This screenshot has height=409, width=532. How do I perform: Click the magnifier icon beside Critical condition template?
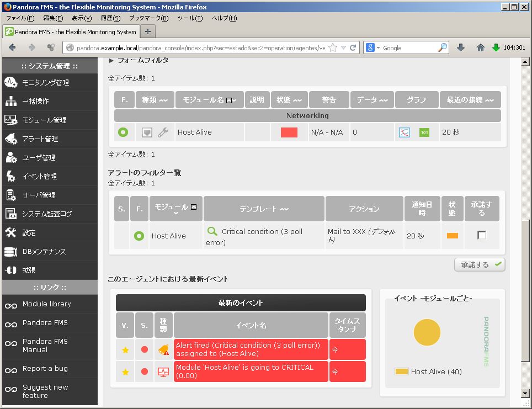pos(212,231)
